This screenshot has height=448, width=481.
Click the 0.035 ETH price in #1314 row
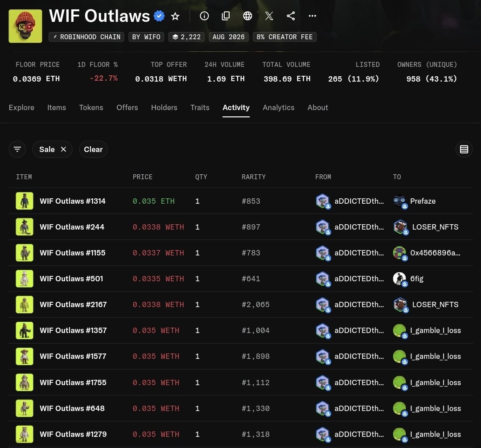click(x=153, y=201)
